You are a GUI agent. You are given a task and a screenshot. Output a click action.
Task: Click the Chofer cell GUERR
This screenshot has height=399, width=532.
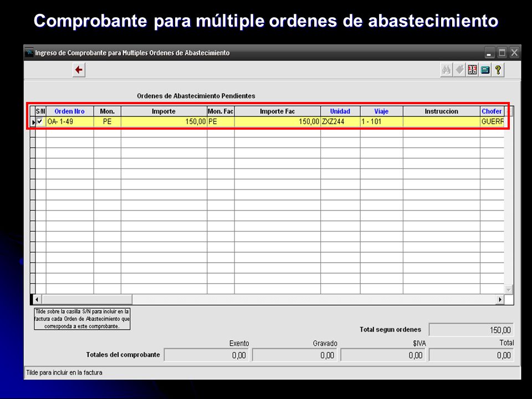pyautogui.click(x=492, y=122)
